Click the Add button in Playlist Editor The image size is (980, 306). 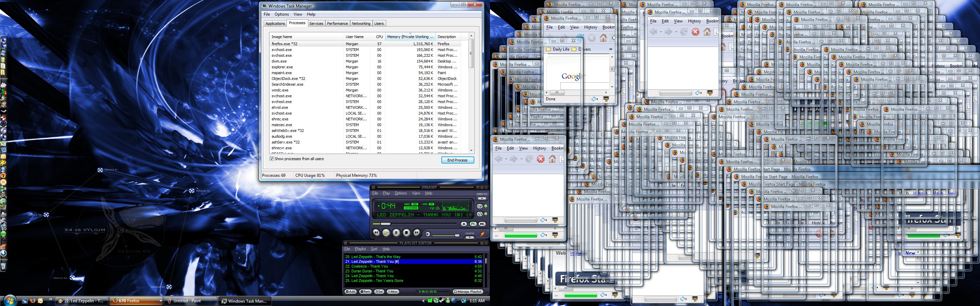(x=350, y=292)
